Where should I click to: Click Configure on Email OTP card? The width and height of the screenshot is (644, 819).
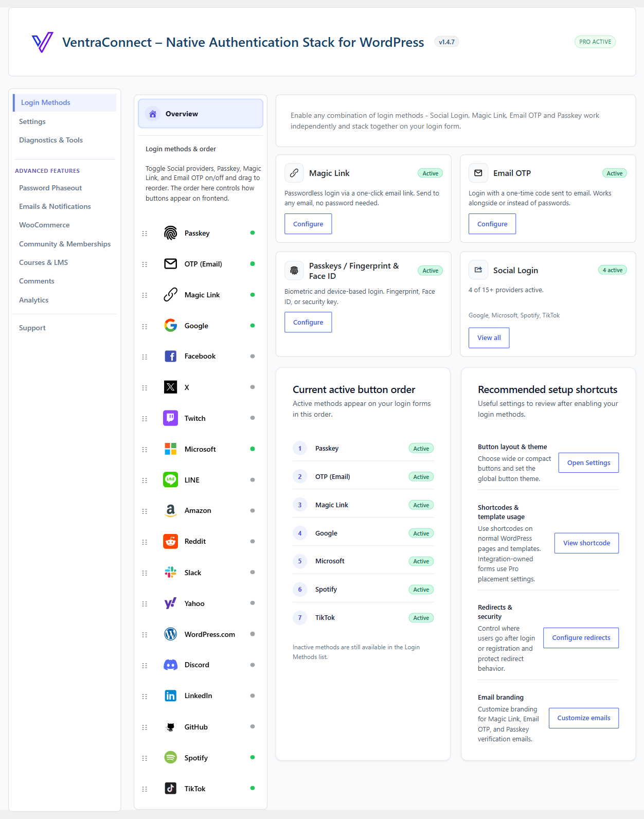click(x=492, y=224)
